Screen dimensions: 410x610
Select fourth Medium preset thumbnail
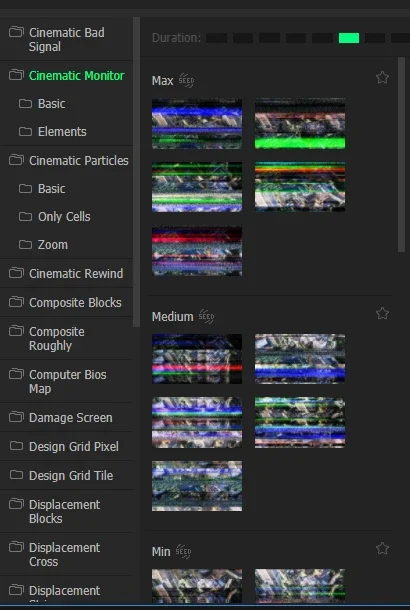point(300,422)
